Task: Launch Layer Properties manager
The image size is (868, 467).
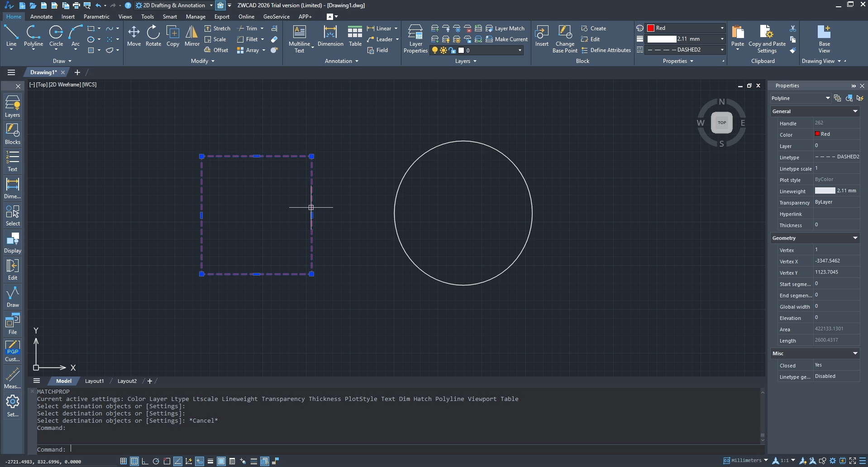Action: pyautogui.click(x=415, y=38)
